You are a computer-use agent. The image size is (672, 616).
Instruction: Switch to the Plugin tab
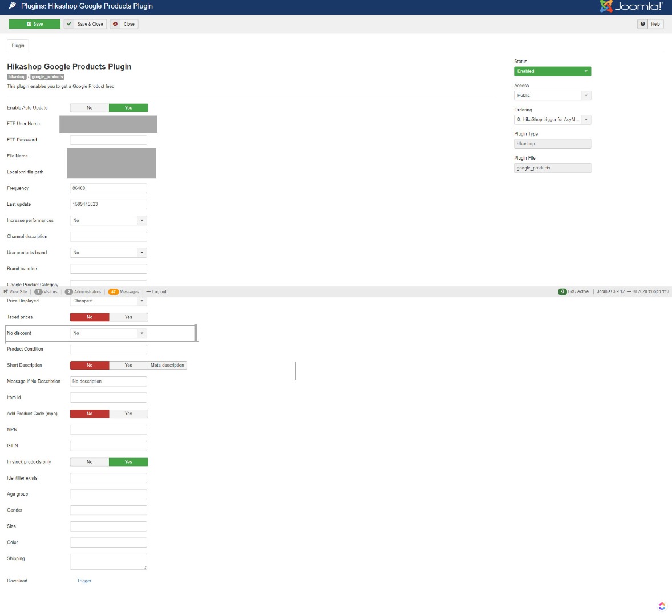tap(18, 46)
